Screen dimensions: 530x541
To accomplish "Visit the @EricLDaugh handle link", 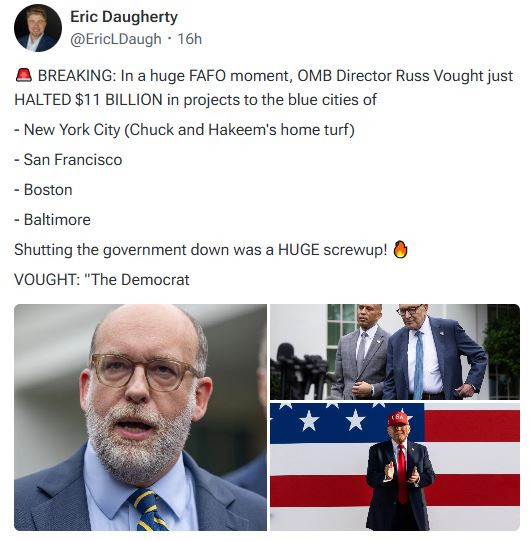I will click(116, 39).
